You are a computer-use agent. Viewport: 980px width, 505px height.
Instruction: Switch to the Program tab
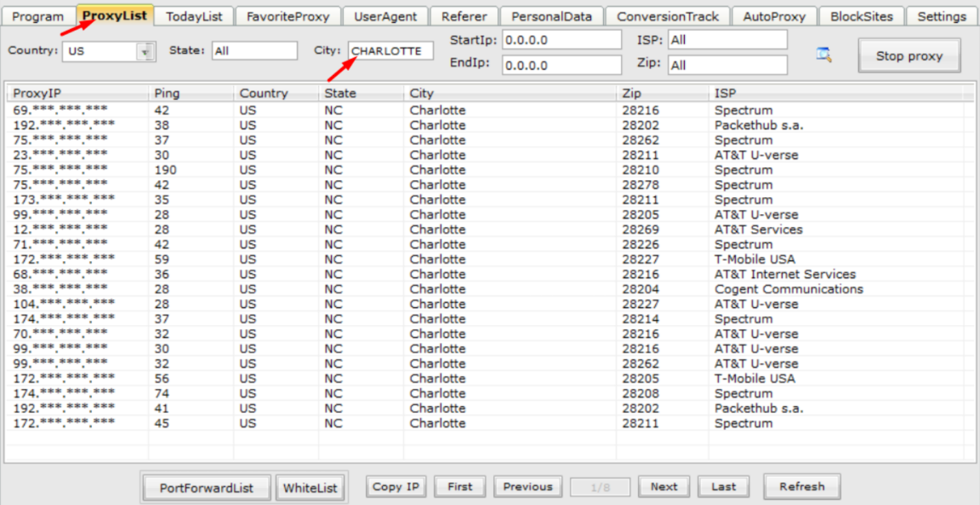click(x=38, y=16)
